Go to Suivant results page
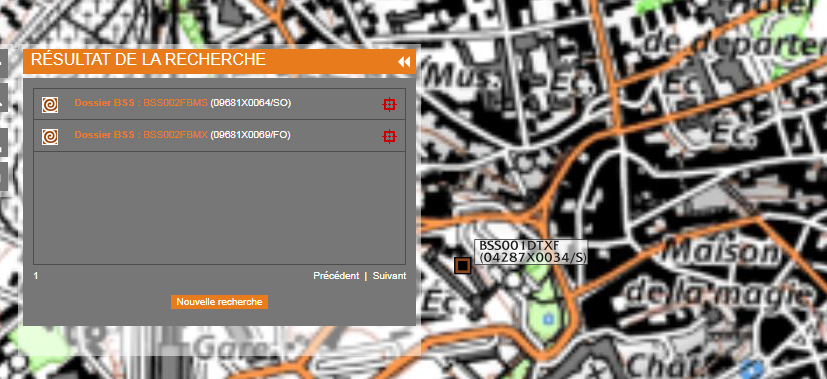 click(389, 276)
